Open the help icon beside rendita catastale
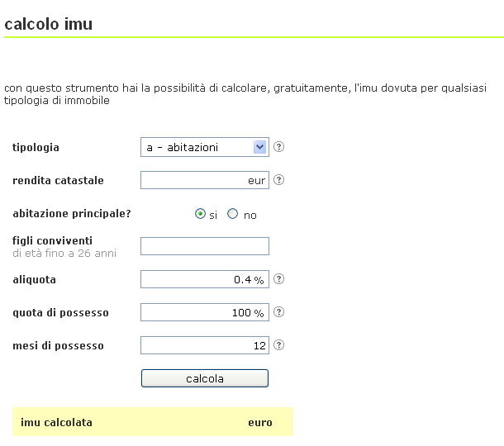504x446 pixels. [x=279, y=180]
